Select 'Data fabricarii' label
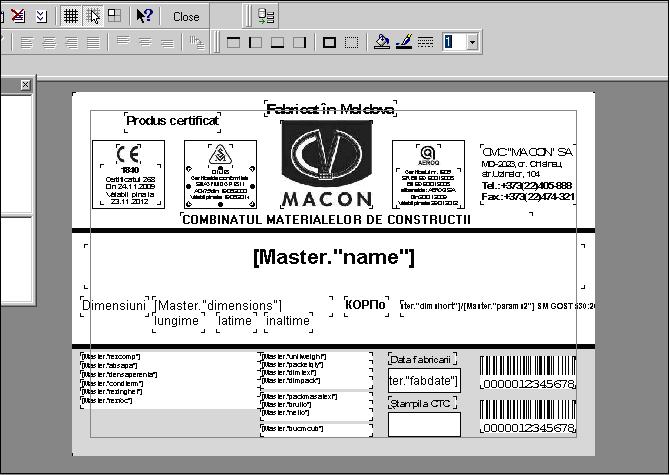 pyautogui.click(x=422, y=359)
